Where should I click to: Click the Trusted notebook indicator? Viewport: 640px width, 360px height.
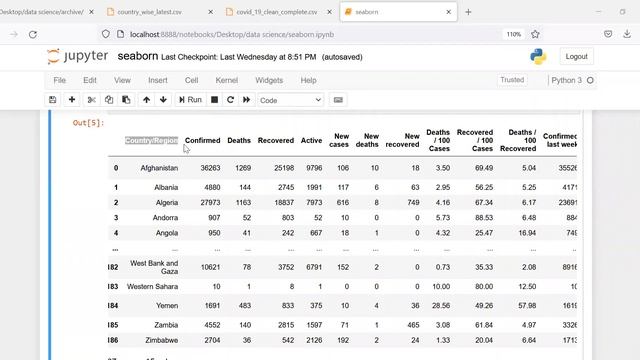tap(512, 80)
